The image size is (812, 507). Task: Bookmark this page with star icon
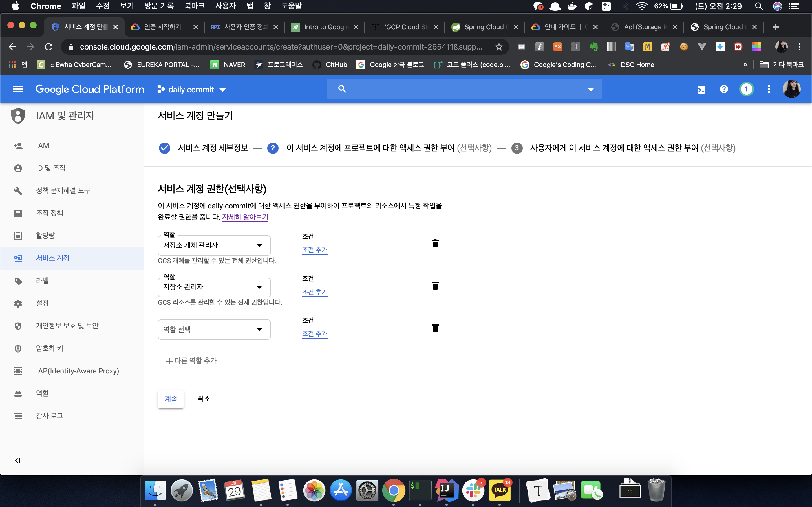[499, 47]
